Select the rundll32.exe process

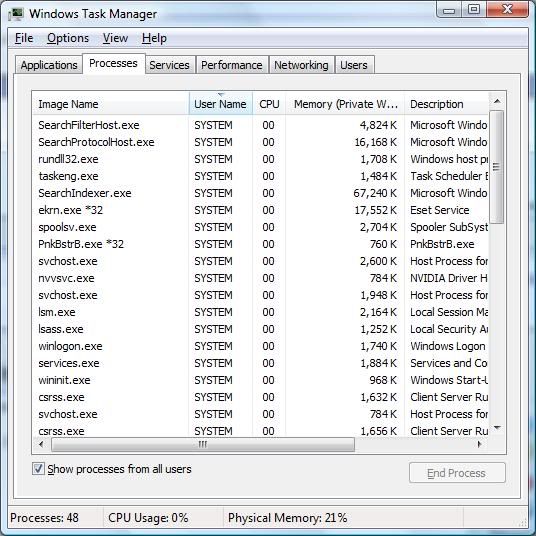(x=260, y=159)
